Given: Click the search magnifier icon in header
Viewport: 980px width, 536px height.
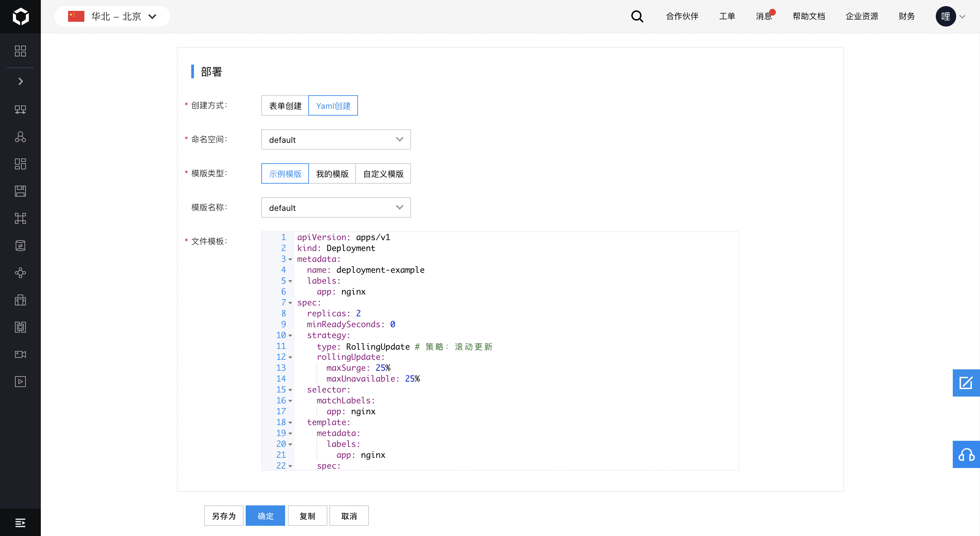Looking at the screenshot, I should 637,16.
